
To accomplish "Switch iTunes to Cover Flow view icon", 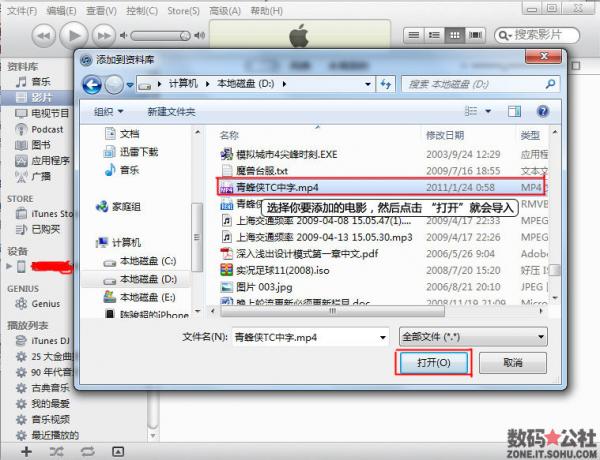I will 475,35.
